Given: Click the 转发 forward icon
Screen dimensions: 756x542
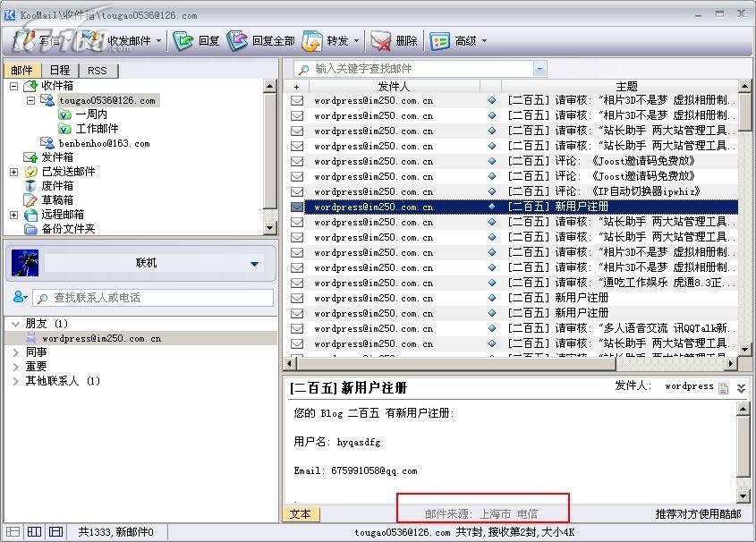Looking at the screenshot, I should (312, 41).
